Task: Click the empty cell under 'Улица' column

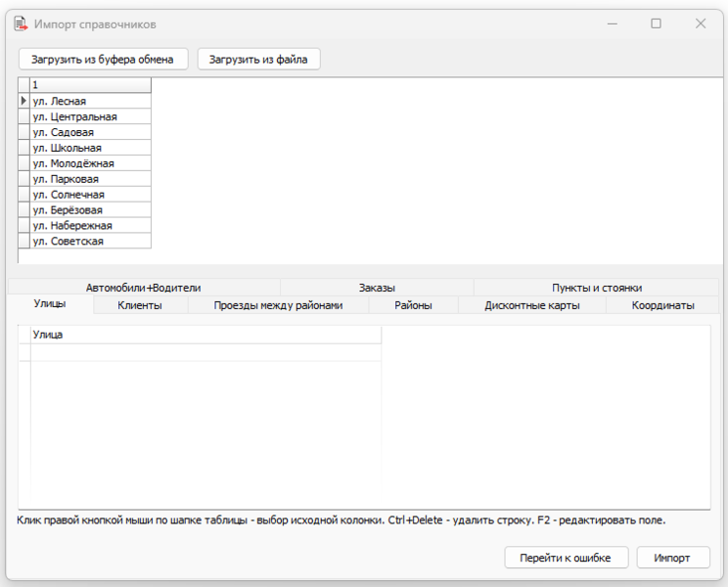Action: tap(205, 352)
